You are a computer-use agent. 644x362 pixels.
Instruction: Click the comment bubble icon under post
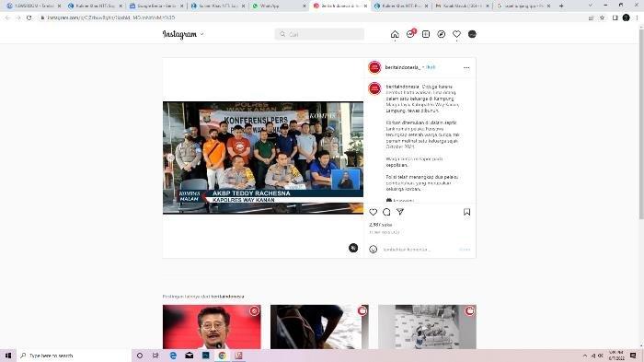[x=386, y=212]
